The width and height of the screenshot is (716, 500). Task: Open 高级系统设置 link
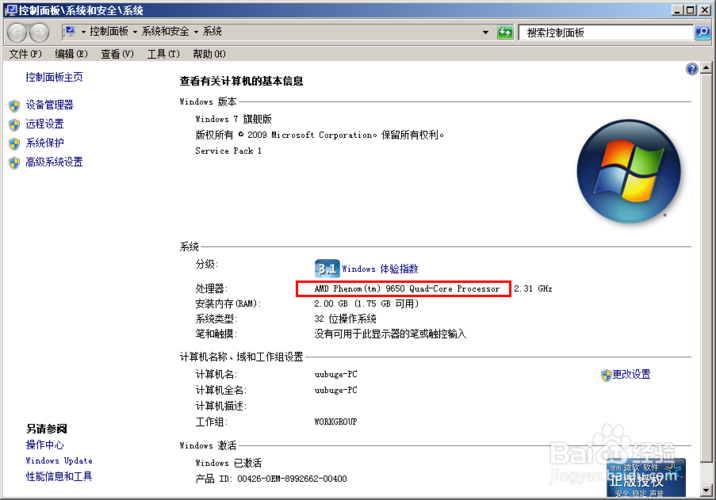coord(54,162)
